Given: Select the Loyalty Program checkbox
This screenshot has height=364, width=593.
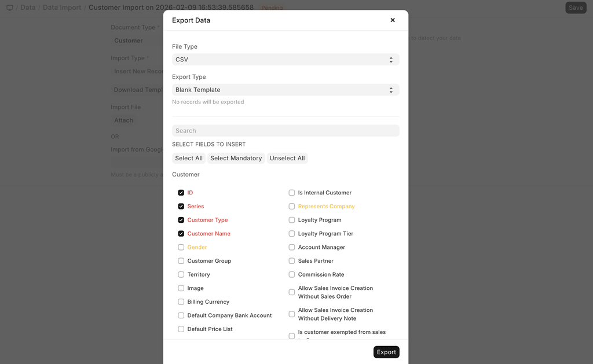Looking at the screenshot, I should pyautogui.click(x=292, y=220).
